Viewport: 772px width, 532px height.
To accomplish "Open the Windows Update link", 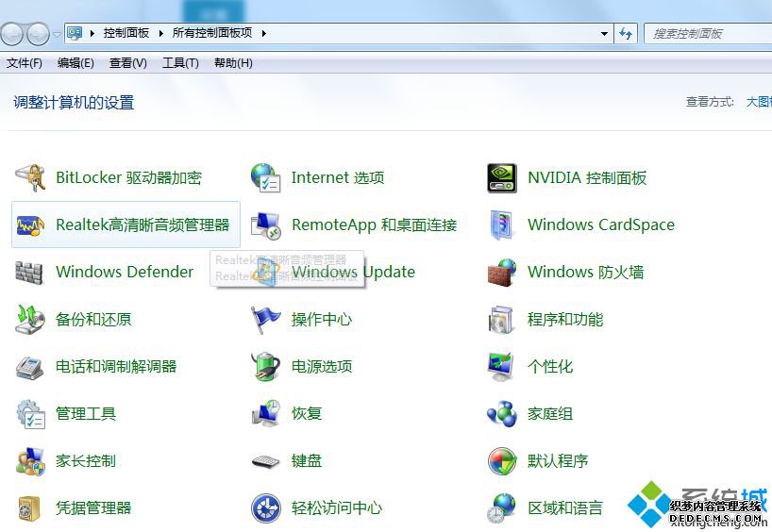I will pos(353,272).
